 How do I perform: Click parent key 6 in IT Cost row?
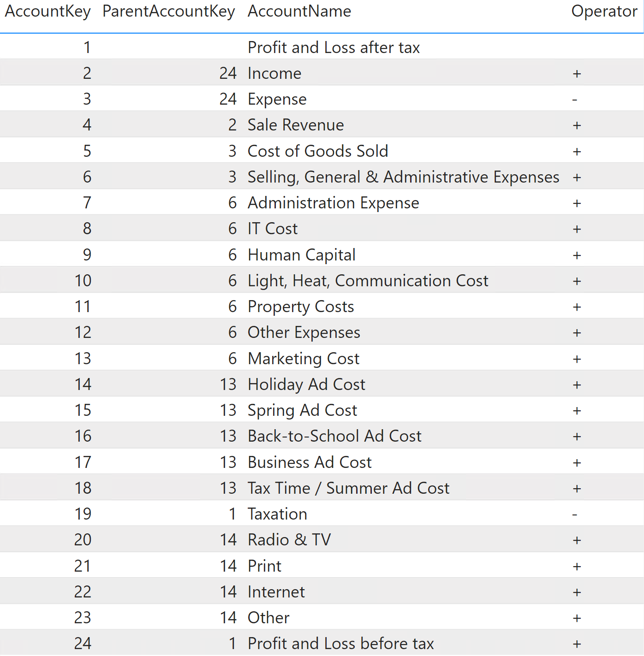pos(232,229)
